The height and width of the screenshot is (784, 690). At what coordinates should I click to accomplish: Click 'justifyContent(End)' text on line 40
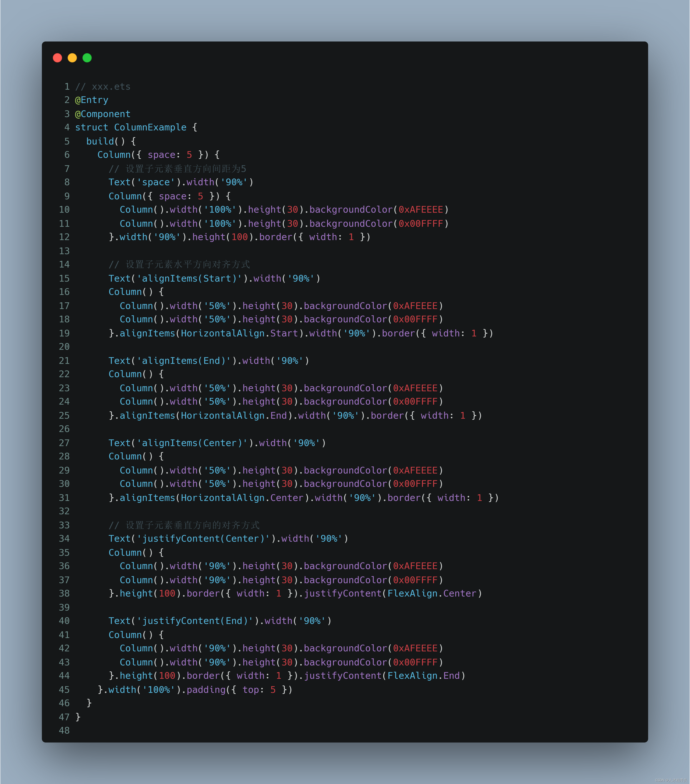195,621
